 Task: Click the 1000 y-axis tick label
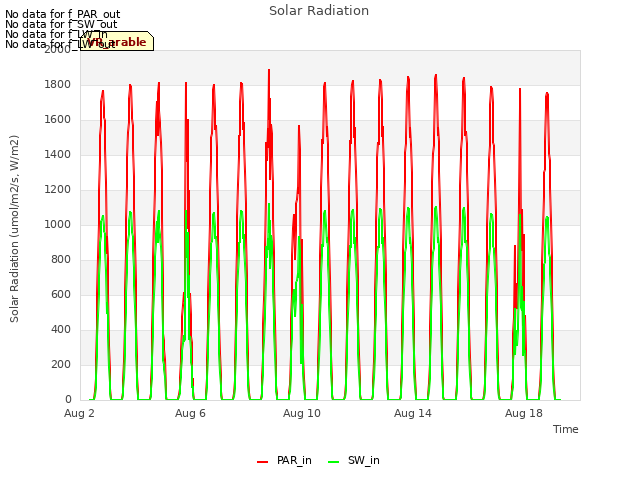[x=58, y=224]
